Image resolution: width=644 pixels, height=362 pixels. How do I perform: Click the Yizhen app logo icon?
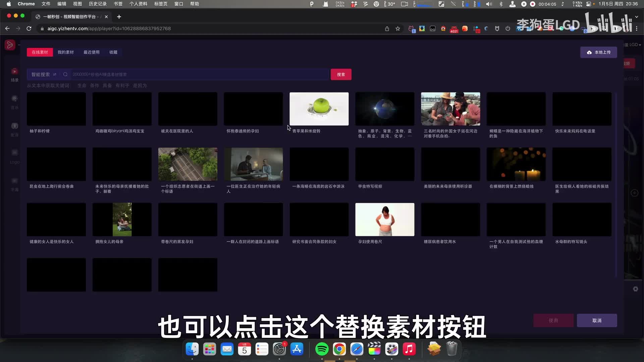point(10,45)
